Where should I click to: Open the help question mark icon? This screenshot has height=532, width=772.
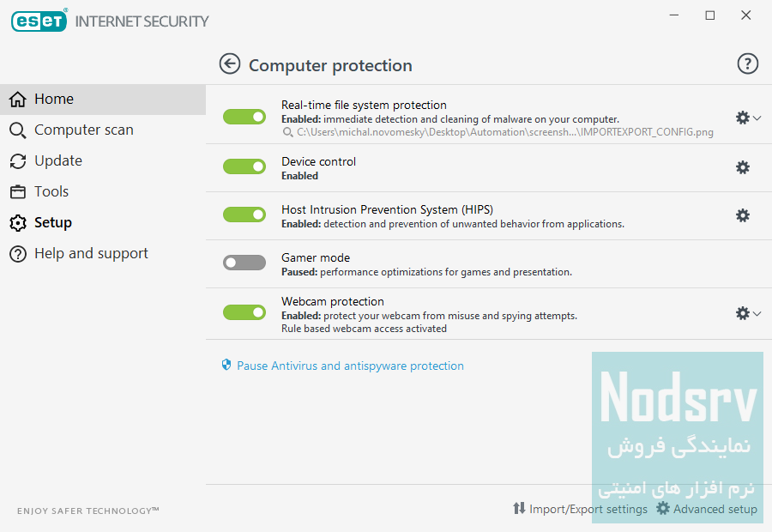click(x=747, y=63)
